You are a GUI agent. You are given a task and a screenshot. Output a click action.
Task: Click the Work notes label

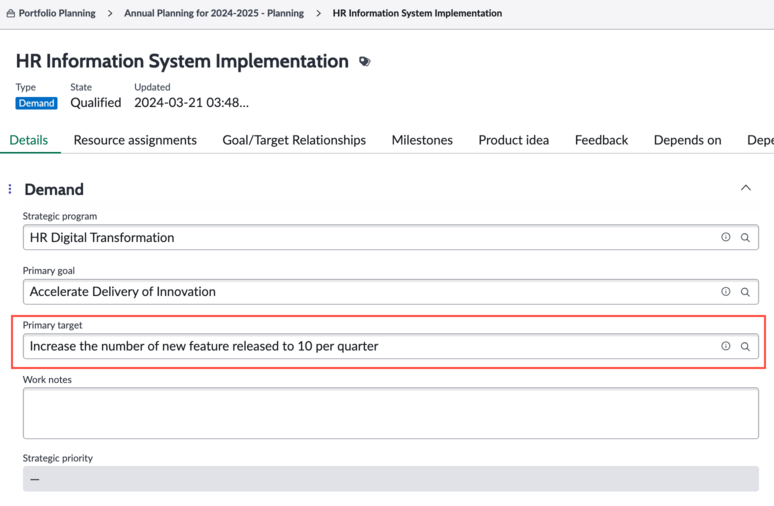click(47, 380)
